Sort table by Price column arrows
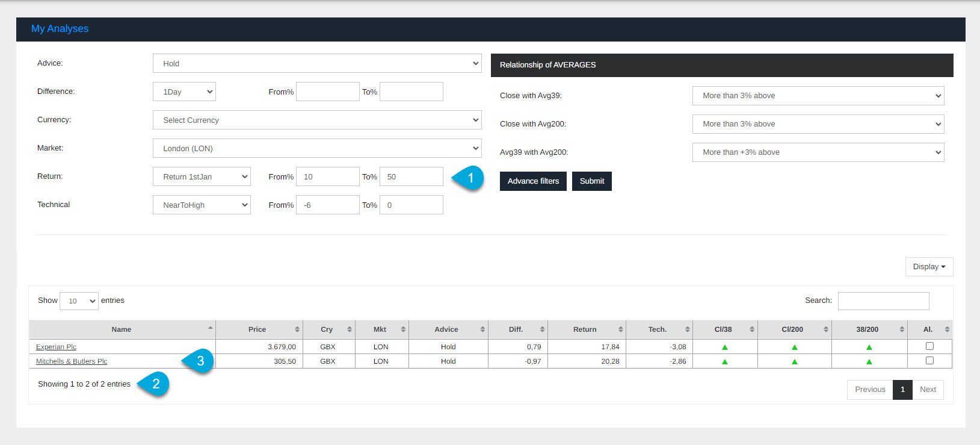 point(297,329)
